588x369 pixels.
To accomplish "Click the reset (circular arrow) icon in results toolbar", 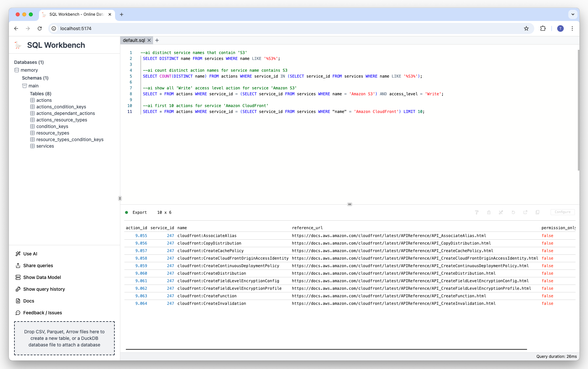I will pyautogui.click(x=513, y=212).
